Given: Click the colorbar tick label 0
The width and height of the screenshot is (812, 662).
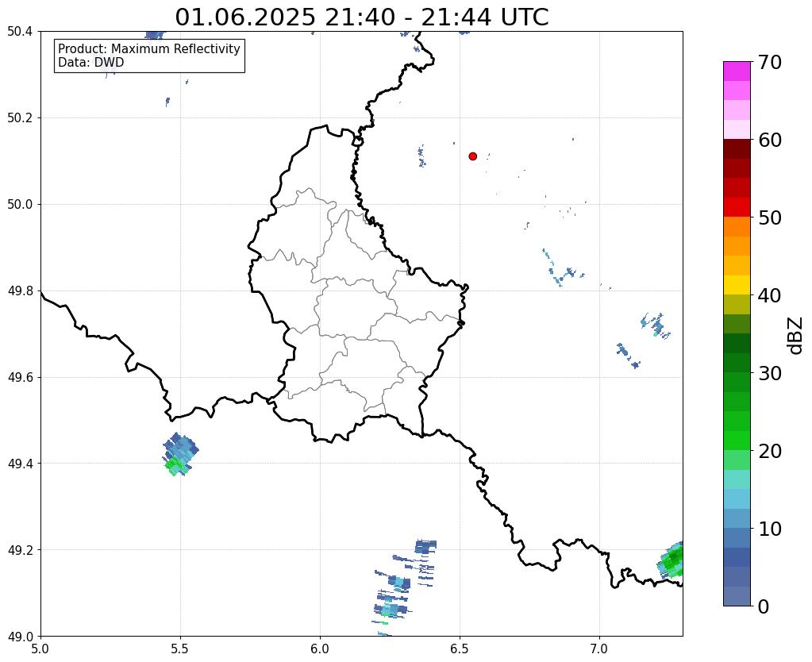Looking at the screenshot, I should click(764, 606).
